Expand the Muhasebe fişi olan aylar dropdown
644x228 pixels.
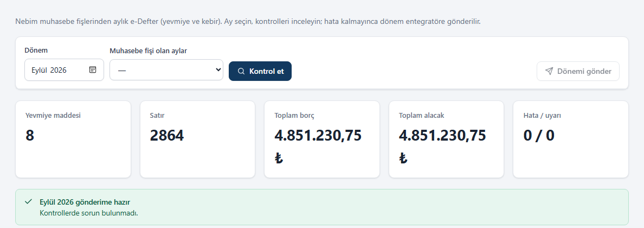(x=166, y=70)
